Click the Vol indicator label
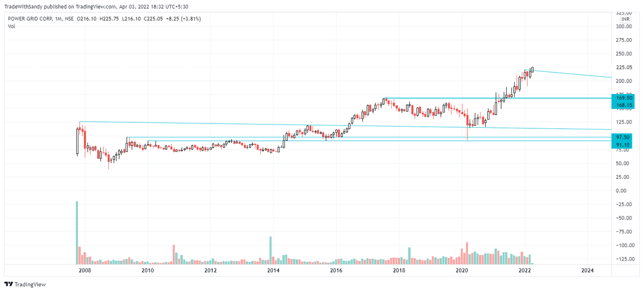The height and width of the screenshot is (292, 644). (11, 26)
